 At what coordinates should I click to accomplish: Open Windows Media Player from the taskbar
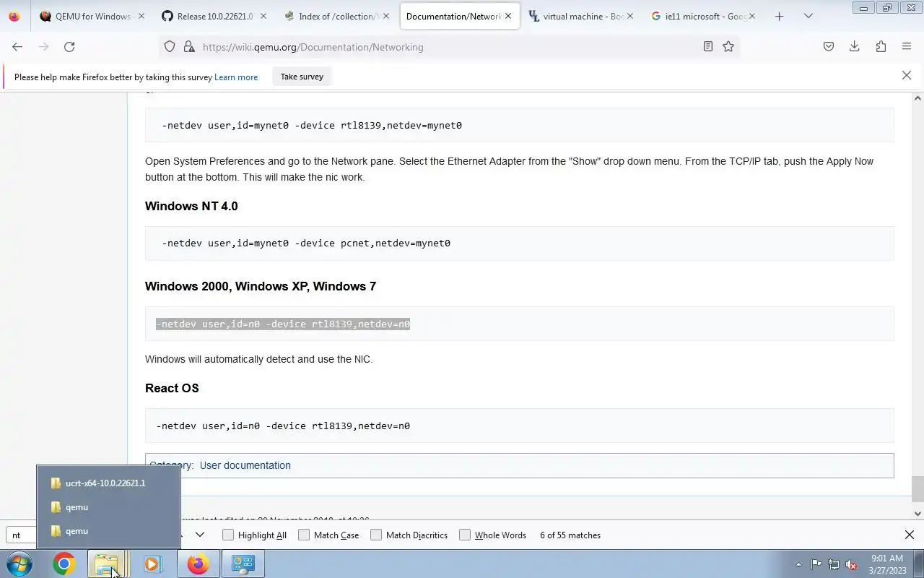(152, 564)
